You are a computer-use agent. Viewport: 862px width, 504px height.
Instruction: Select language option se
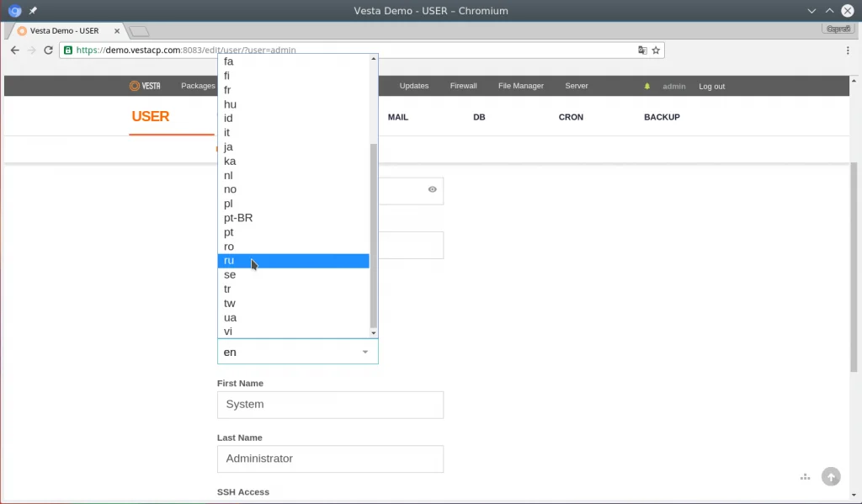(294, 275)
